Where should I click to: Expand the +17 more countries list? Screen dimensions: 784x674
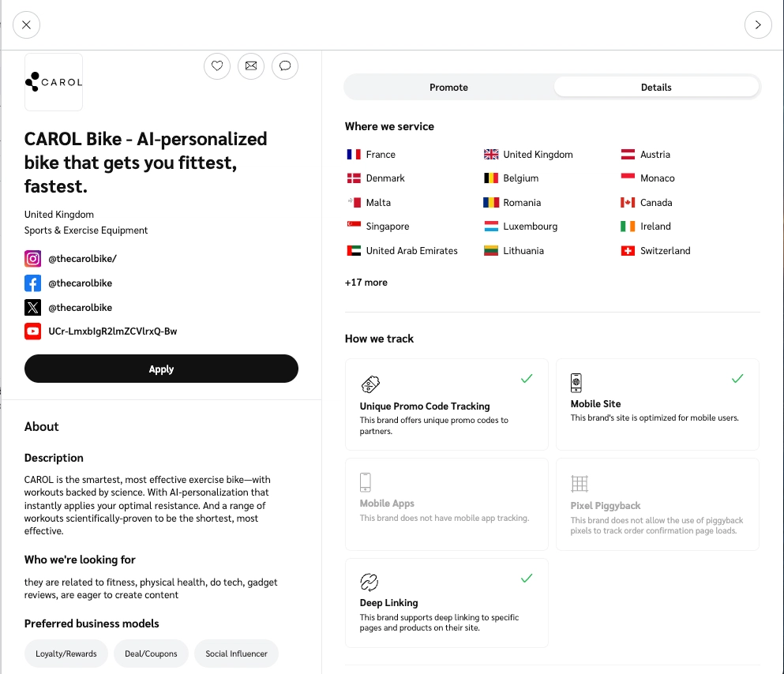click(x=366, y=282)
